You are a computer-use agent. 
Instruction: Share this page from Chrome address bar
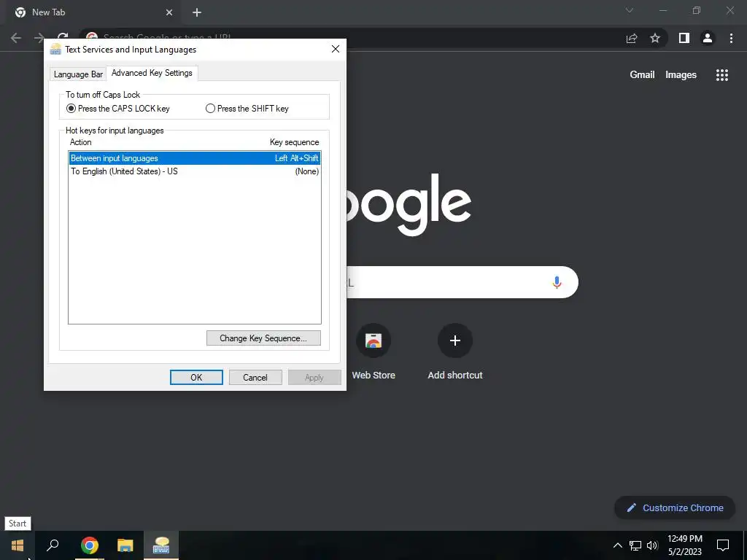[x=632, y=38]
